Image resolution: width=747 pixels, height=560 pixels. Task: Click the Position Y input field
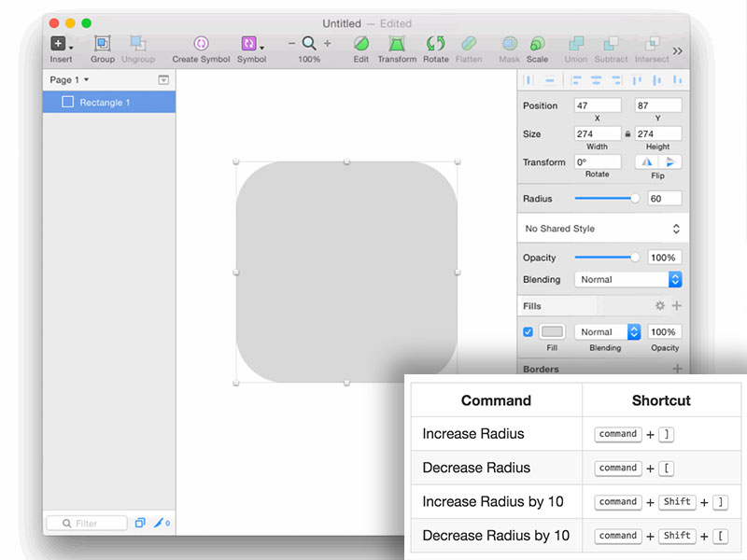pyautogui.click(x=658, y=105)
